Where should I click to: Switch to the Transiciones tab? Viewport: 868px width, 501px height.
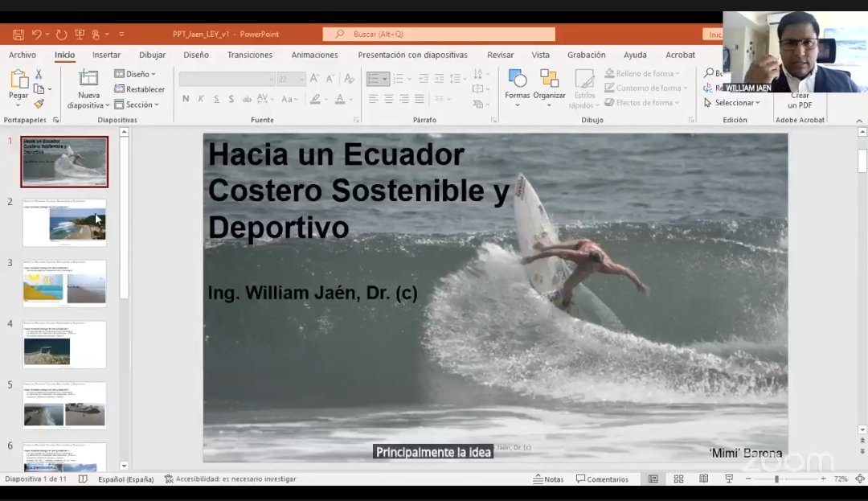pos(250,55)
